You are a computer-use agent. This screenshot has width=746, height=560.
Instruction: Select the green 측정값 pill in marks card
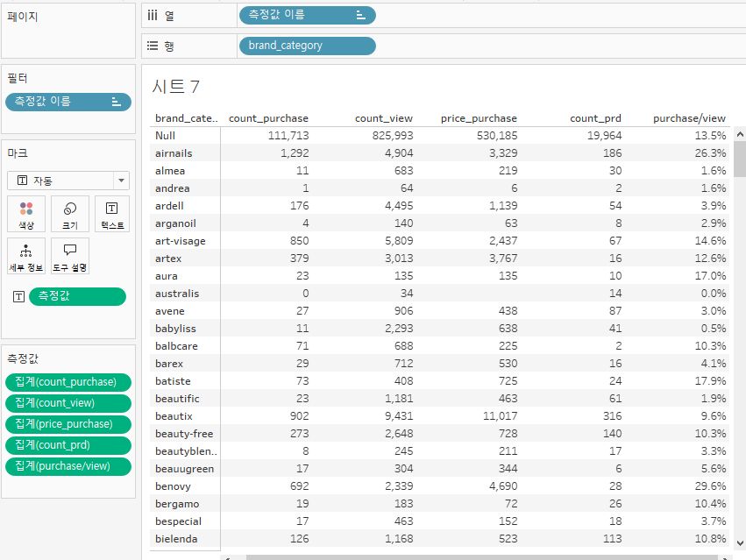[77, 296]
